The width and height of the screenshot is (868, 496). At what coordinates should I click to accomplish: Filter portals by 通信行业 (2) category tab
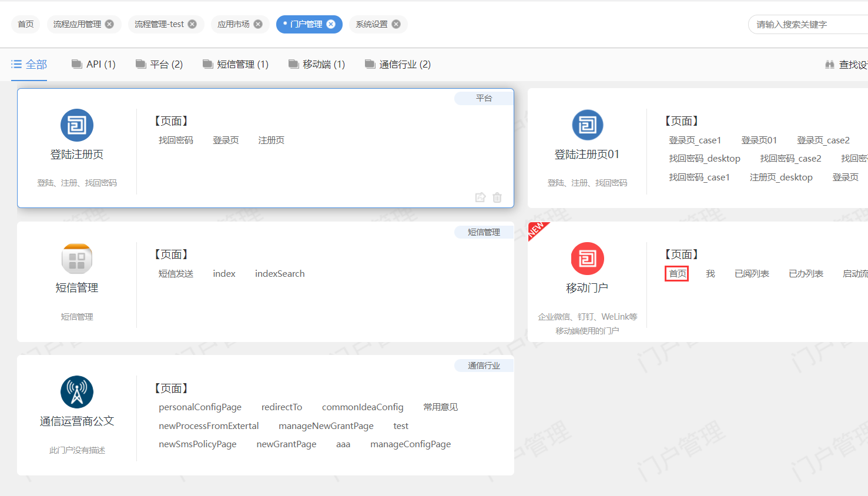point(398,65)
